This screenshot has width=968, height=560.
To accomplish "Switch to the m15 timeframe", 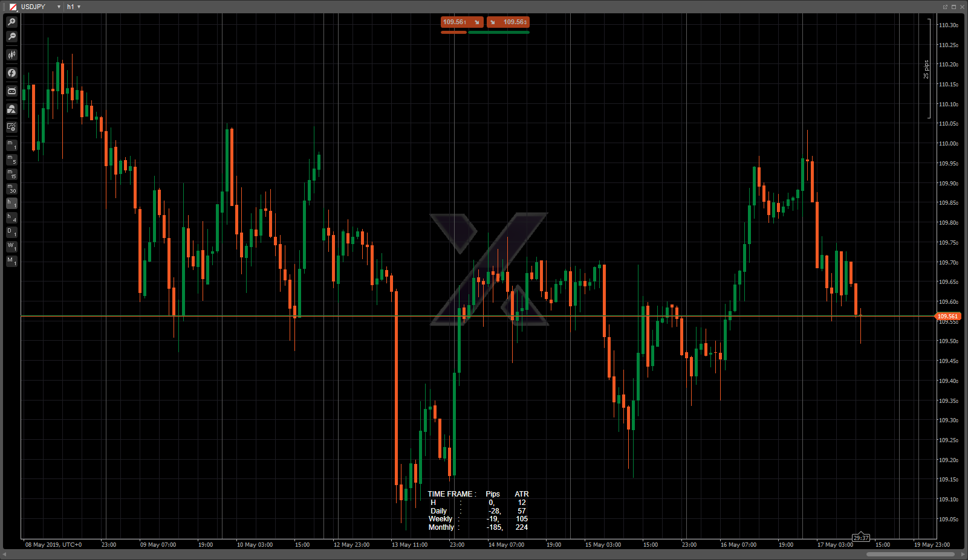I will click(11, 174).
